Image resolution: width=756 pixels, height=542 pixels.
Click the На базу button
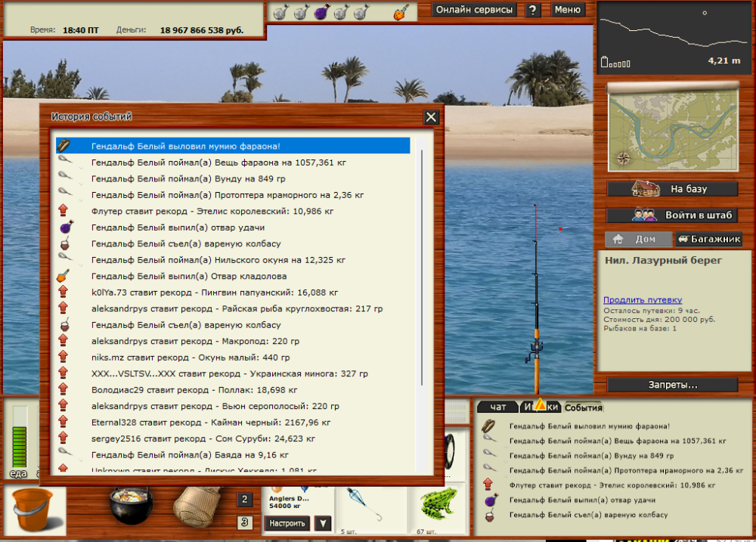673,188
